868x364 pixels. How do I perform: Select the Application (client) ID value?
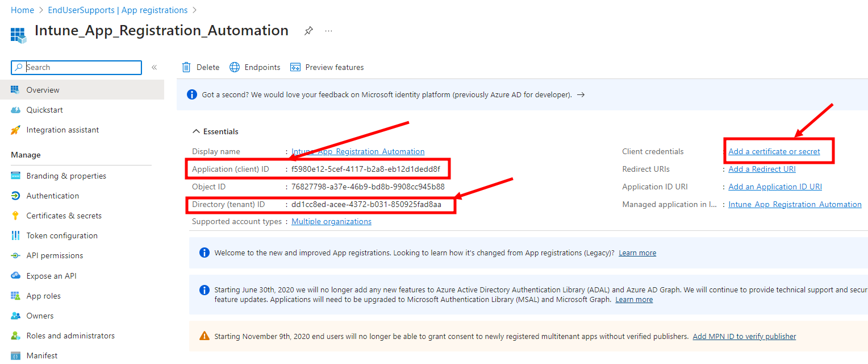pyautogui.click(x=365, y=169)
